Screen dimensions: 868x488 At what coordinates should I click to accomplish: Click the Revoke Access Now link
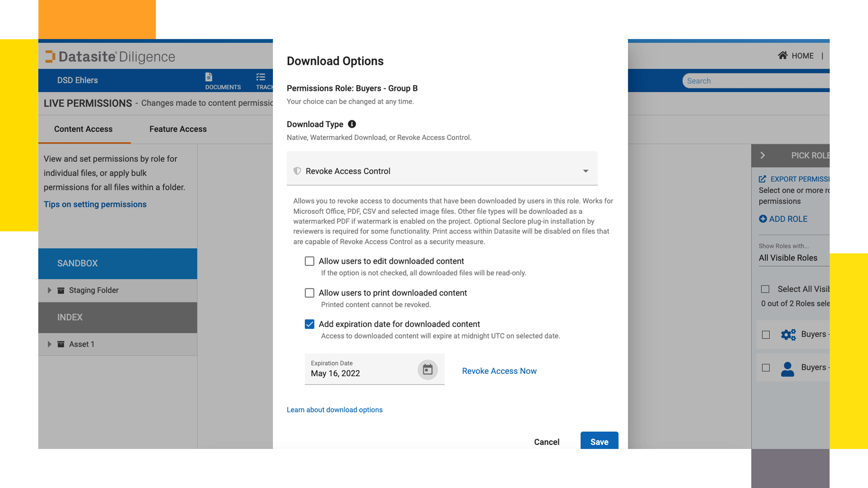tap(499, 370)
